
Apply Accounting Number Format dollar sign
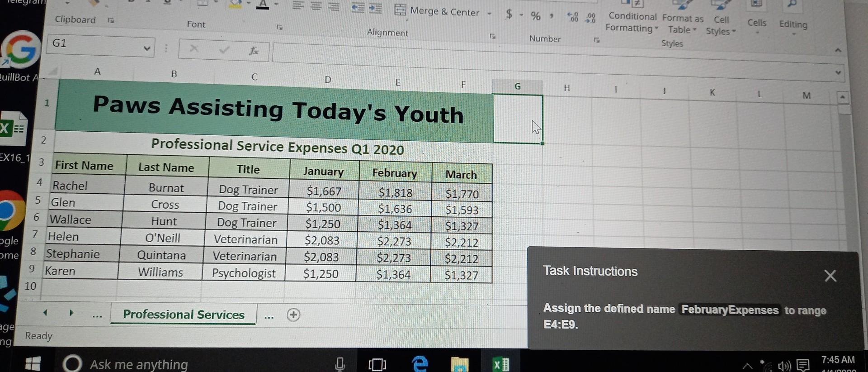coord(509,14)
